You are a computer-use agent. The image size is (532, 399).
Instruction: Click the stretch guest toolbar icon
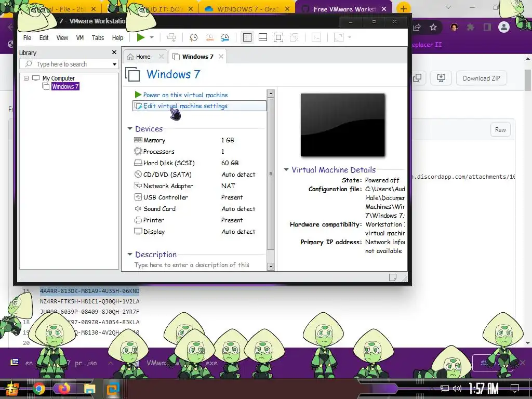339,37
